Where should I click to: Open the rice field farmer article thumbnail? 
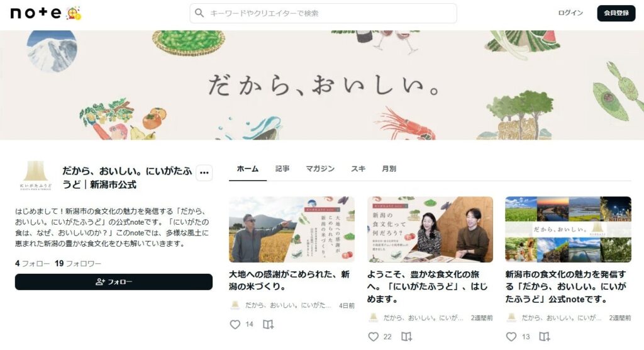[292, 229]
